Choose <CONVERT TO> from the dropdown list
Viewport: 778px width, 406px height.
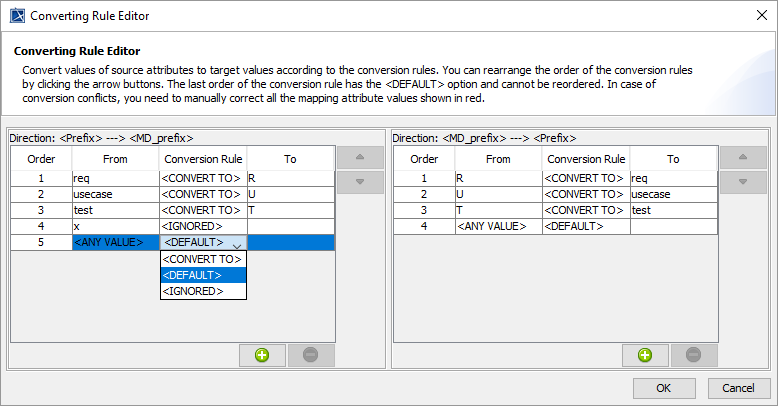click(203, 259)
